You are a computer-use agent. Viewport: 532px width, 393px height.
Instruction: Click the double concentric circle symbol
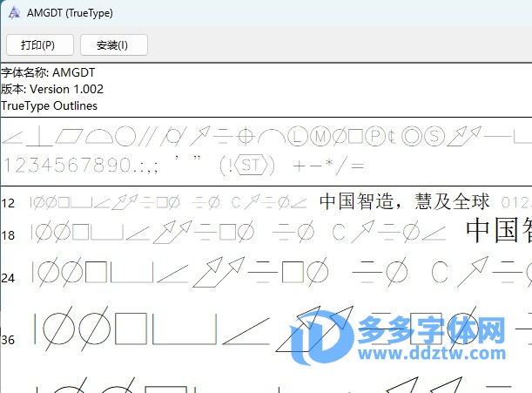(x=412, y=136)
